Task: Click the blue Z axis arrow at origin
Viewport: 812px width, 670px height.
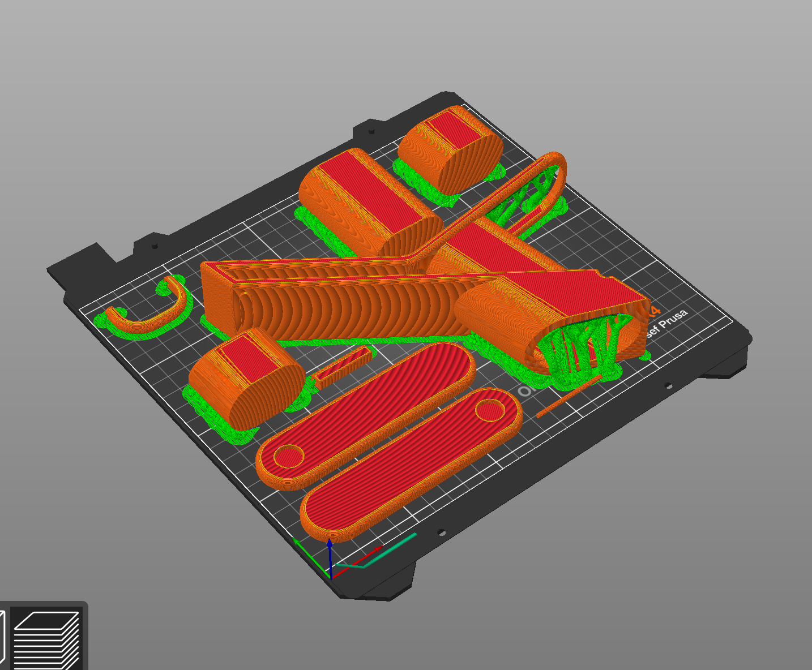Action: pos(330,559)
